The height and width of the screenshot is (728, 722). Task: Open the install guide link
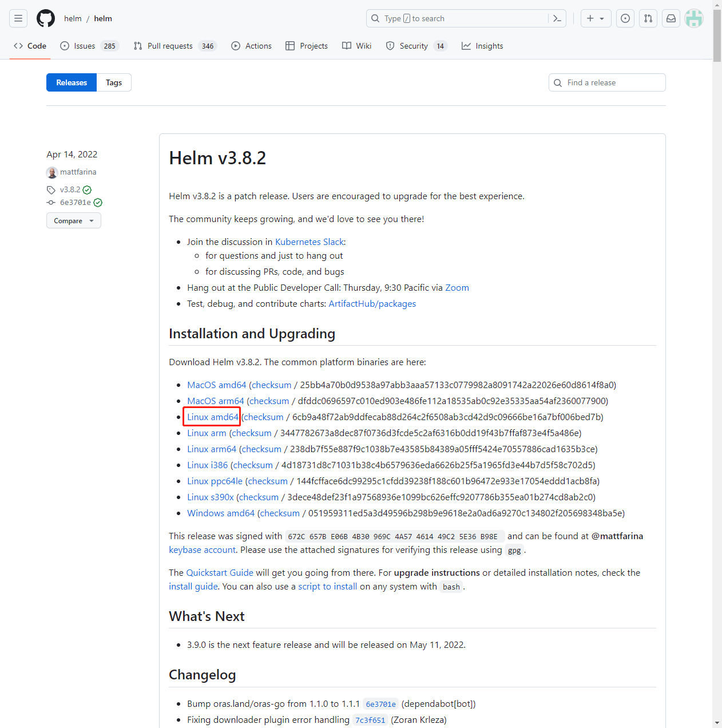(193, 587)
